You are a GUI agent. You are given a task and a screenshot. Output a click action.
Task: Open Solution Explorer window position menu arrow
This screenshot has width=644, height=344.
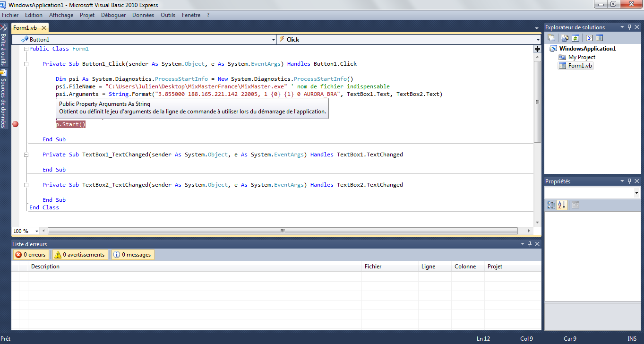pos(622,27)
